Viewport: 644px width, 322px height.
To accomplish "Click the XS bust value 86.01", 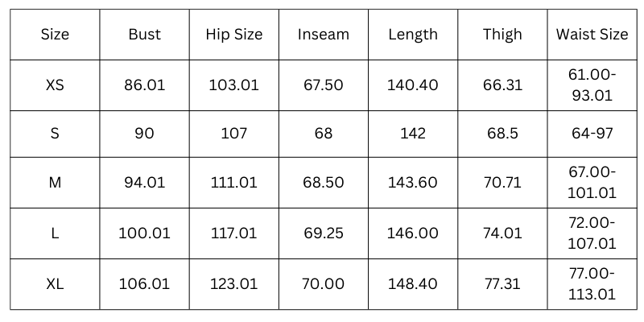I will [x=145, y=85].
